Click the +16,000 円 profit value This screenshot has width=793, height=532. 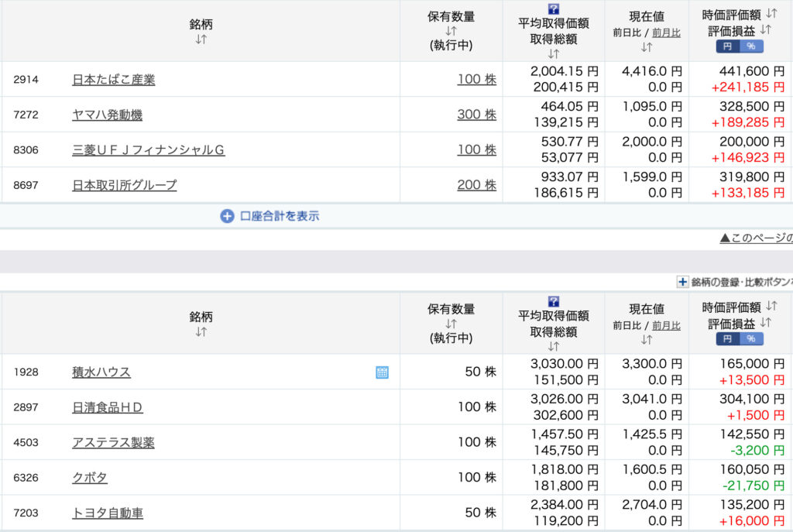coord(752,521)
